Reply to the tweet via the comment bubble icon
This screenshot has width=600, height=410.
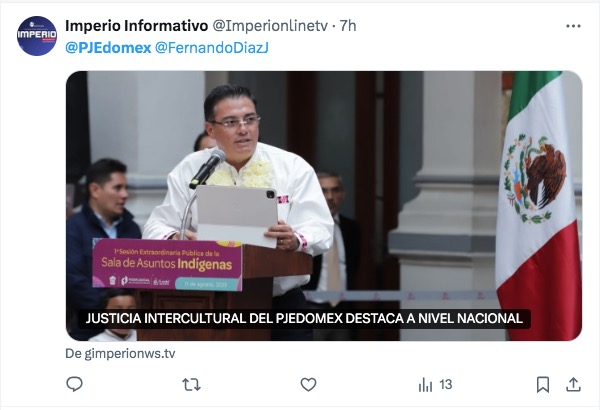(74, 384)
